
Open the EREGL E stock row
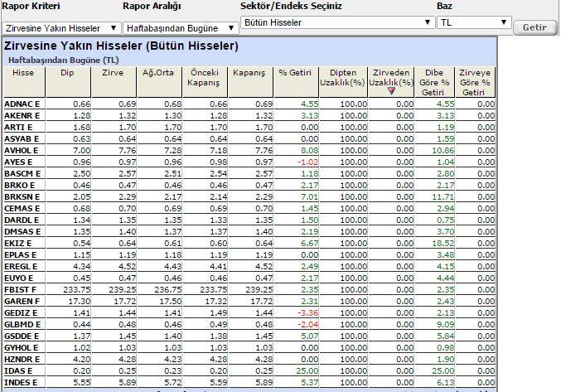(22, 265)
